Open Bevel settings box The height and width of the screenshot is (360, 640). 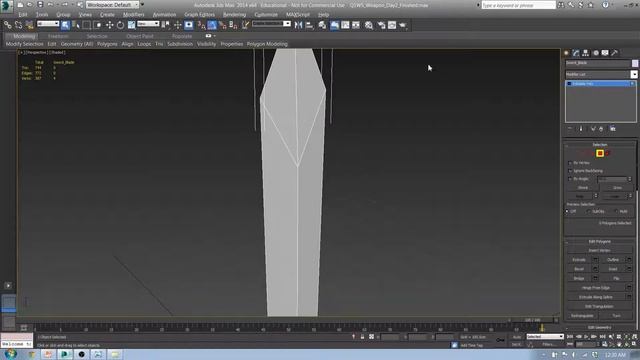pos(595,269)
